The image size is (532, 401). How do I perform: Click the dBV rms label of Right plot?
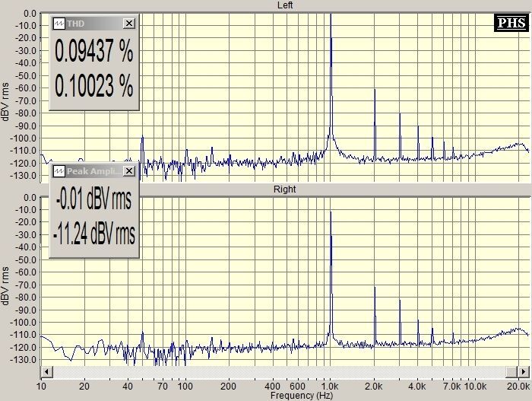click(5, 286)
